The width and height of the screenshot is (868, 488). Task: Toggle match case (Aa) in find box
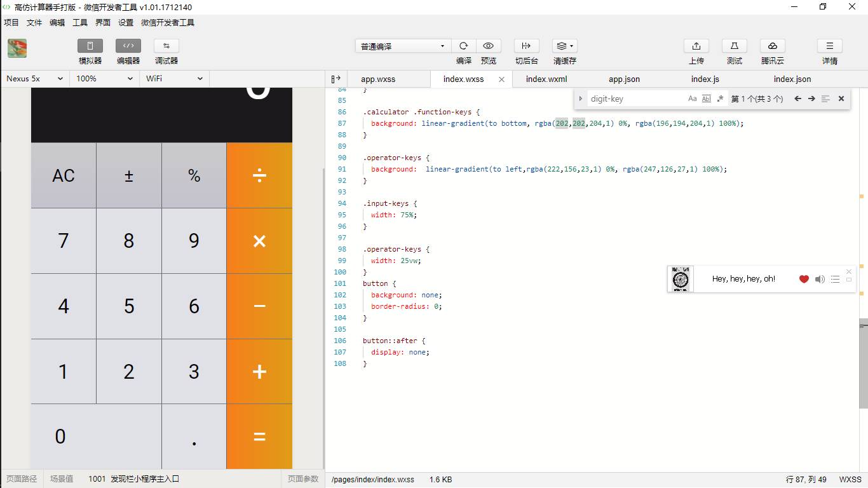click(693, 98)
